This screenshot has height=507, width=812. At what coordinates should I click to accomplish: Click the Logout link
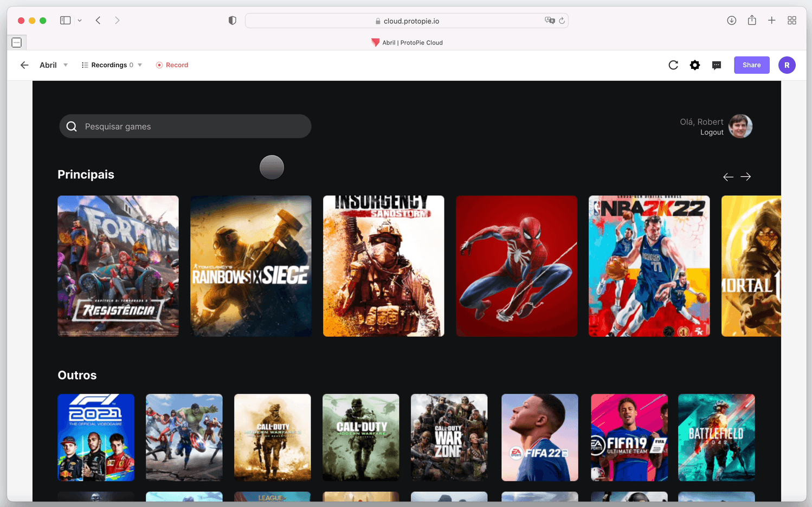click(x=712, y=132)
